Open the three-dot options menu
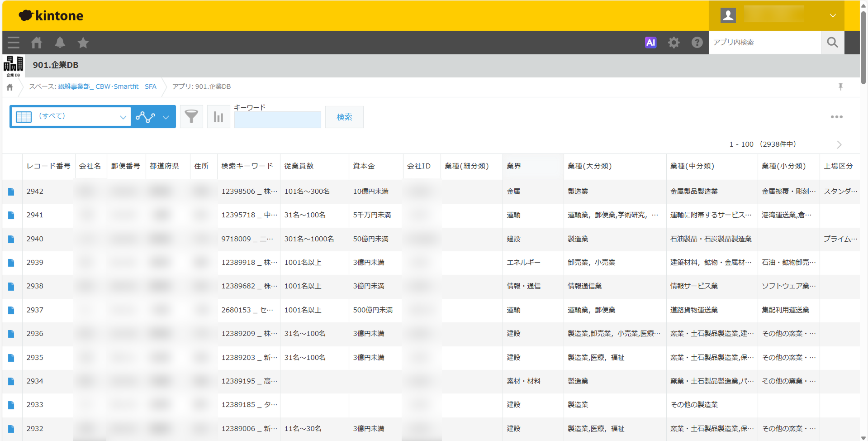This screenshot has height=441, width=868. pyautogui.click(x=836, y=117)
